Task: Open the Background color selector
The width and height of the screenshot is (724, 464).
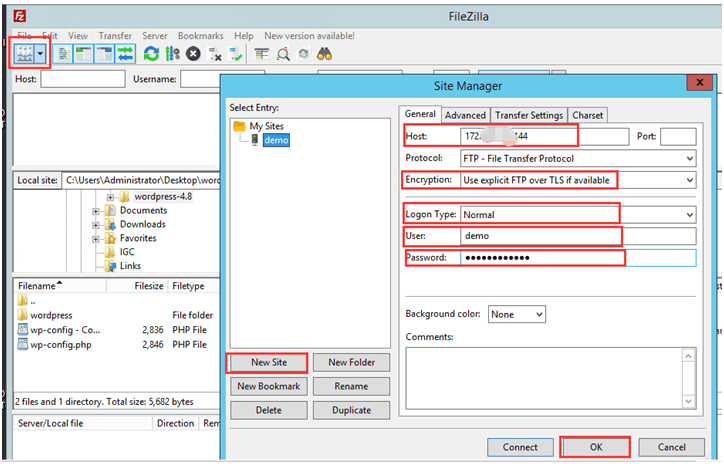Action: click(517, 314)
